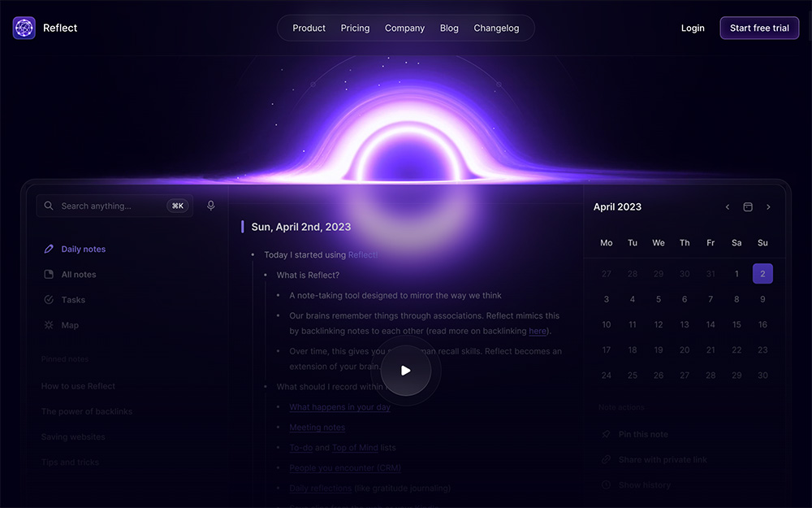This screenshot has width=812, height=508.
Task: Click the Tasks checkmark icon
Action: point(49,300)
